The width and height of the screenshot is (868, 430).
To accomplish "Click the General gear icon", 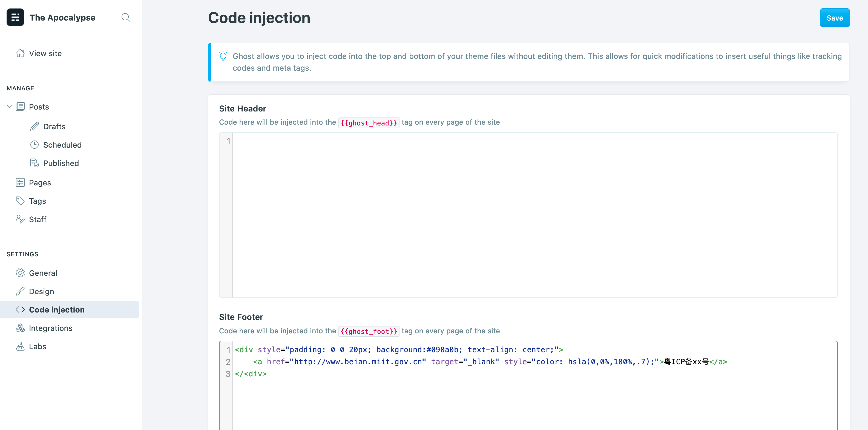I will [20, 273].
